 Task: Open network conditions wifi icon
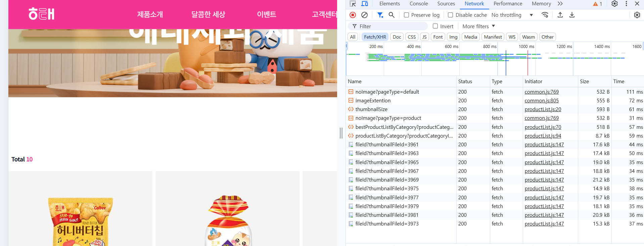[545, 15]
